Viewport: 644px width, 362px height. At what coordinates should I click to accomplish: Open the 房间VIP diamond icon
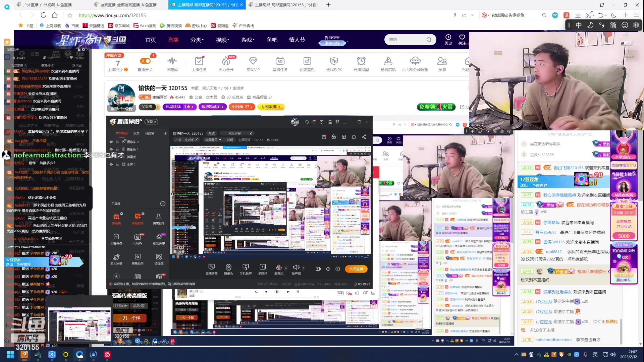tap(253, 64)
